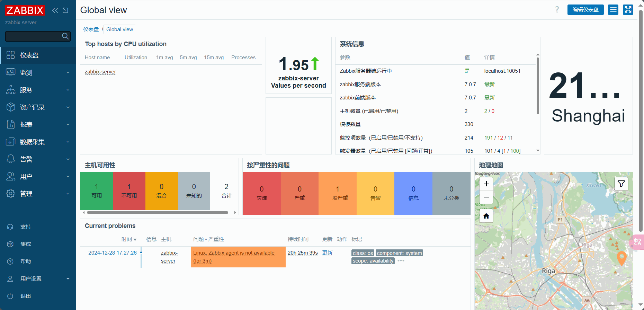This screenshot has width=644, height=310.
Task: Click the help question mark in header
Action: 557,10
